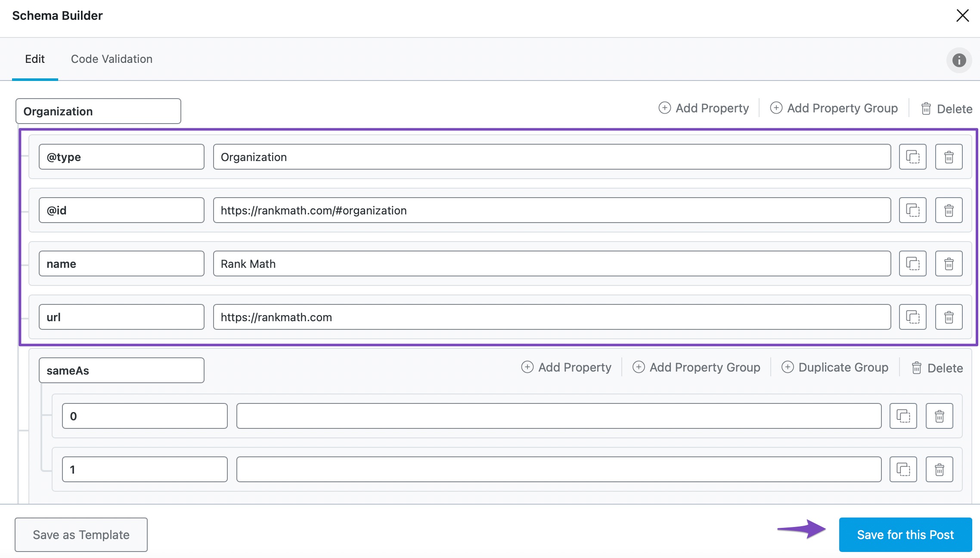Delete the Organization schema group
Image resolution: width=980 pixels, height=558 pixels.
point(946,108)
